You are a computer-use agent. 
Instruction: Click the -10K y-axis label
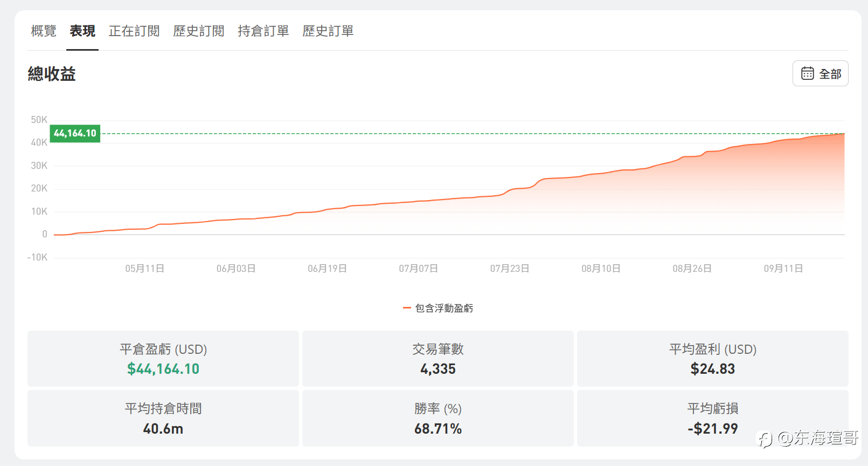(x=38, y=257)
